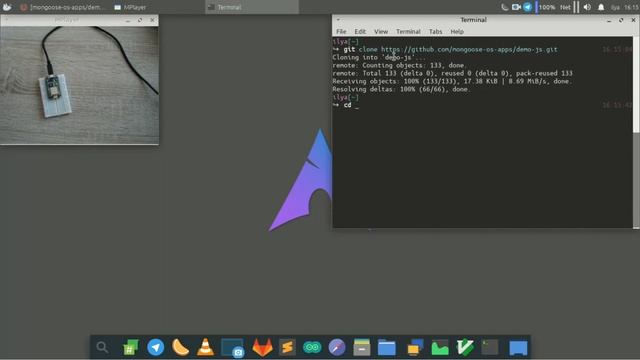
Task: Launch GitLab fox app from dock
Action: tap(262, 347)
